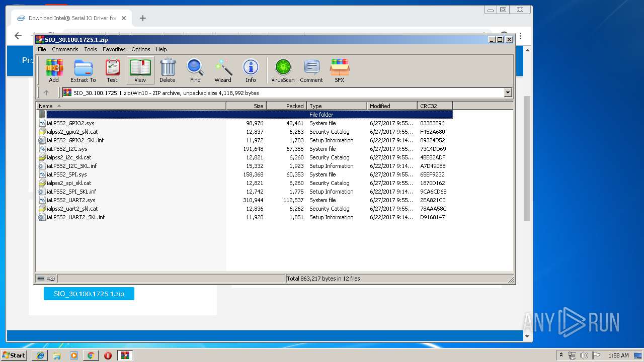Select file iaLPSS2_I2C.sys
644x362 pixels.
coord(245,149)
